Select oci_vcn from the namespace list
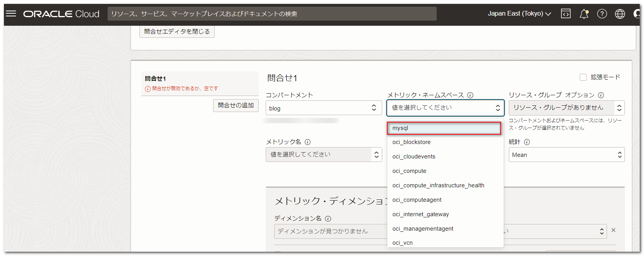644x256 pixels. [445, 242]
